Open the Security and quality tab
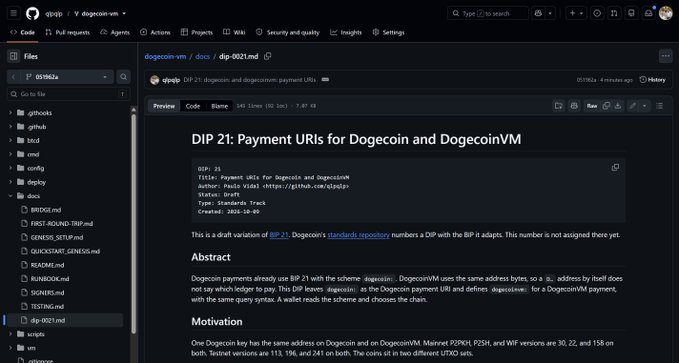 [x=288, y=32]
